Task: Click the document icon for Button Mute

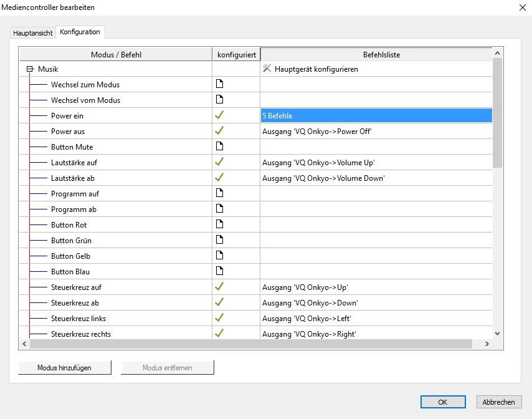Action: click(219, 147)
